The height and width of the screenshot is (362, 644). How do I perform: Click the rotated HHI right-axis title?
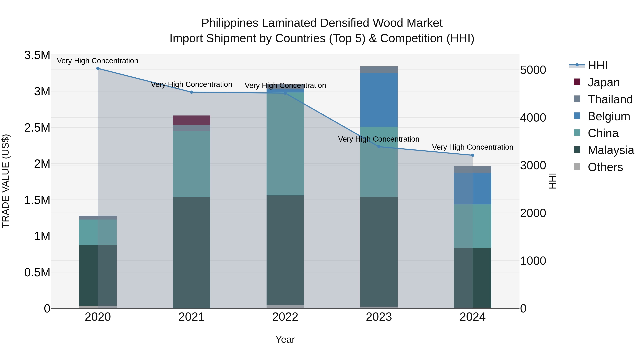pyautogui.click(x=553, y=181)
